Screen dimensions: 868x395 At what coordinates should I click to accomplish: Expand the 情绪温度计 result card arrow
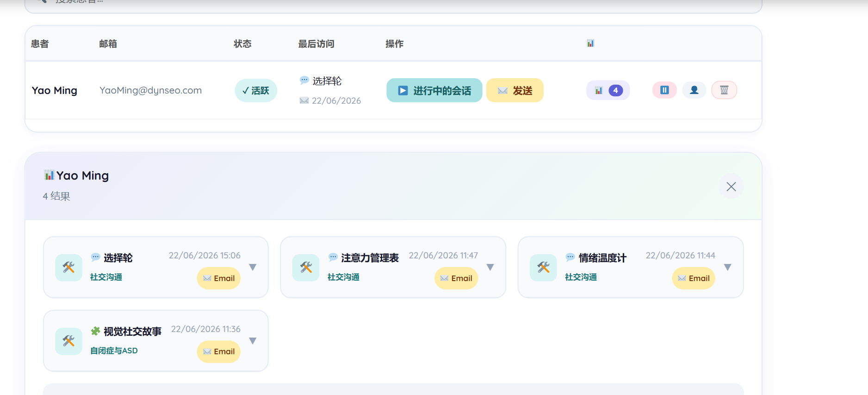tap(728, 267)
